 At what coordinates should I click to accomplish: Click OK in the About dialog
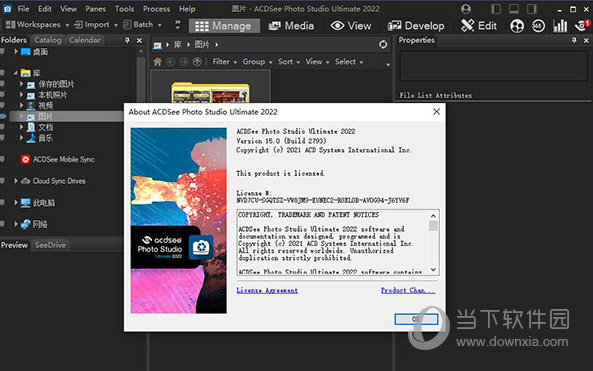(x=416, y=319)
